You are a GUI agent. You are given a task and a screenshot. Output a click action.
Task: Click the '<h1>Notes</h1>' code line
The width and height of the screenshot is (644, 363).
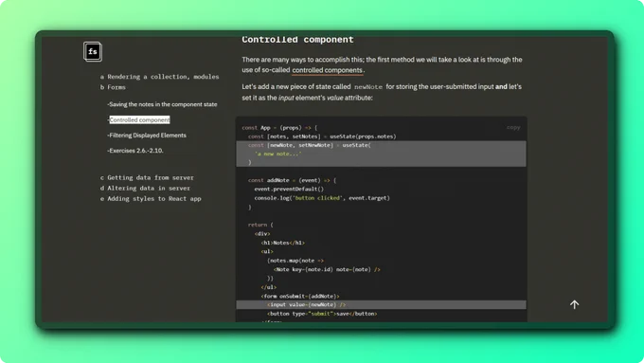click(x=282, y=243)
